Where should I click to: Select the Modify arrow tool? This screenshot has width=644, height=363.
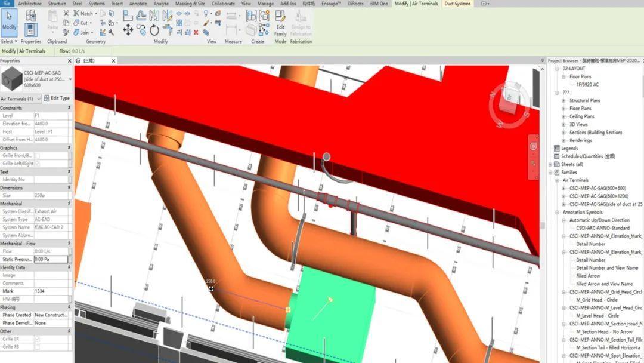coord(9,17)
